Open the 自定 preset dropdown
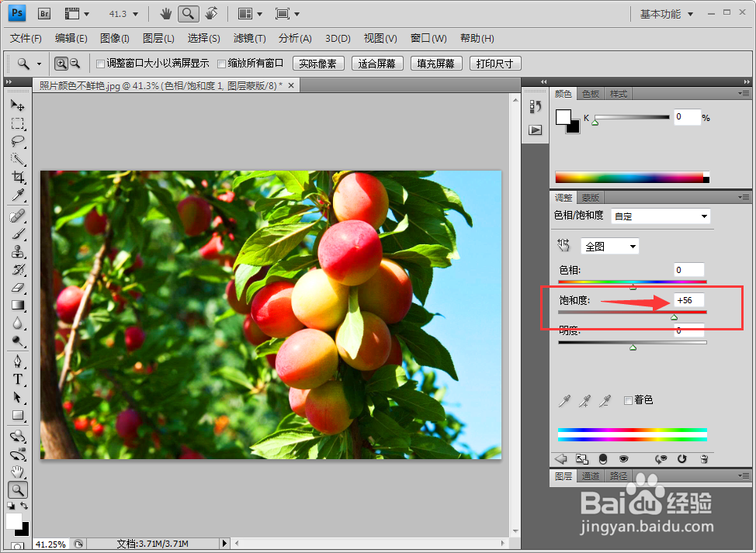The image size is (756, 553). (x=661, y=216)
